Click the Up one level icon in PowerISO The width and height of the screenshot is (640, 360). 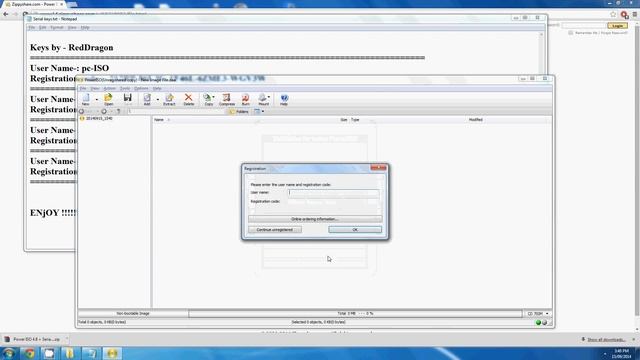119,111
